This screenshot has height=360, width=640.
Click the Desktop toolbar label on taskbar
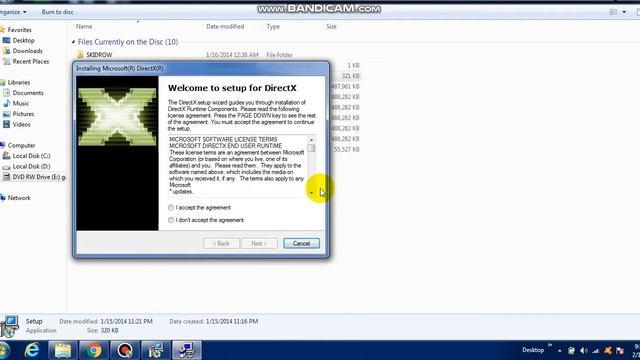pyautogui.click(x=533, y=350)
